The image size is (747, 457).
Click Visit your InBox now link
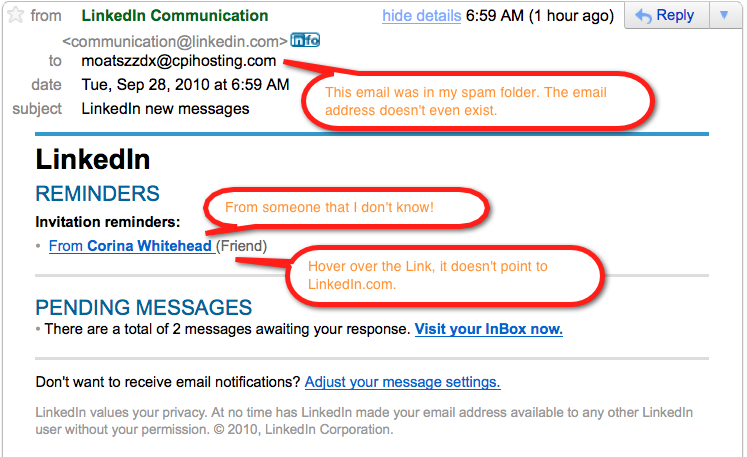pos(488,329)
